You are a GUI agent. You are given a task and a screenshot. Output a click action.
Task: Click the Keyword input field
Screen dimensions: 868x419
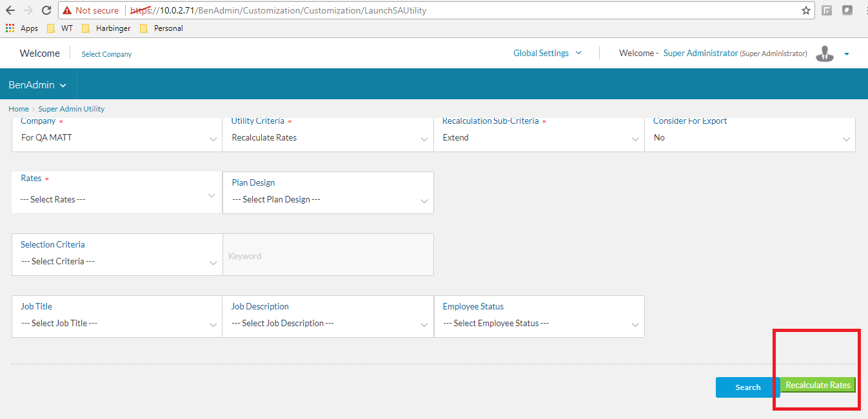[x=328, y=256]
